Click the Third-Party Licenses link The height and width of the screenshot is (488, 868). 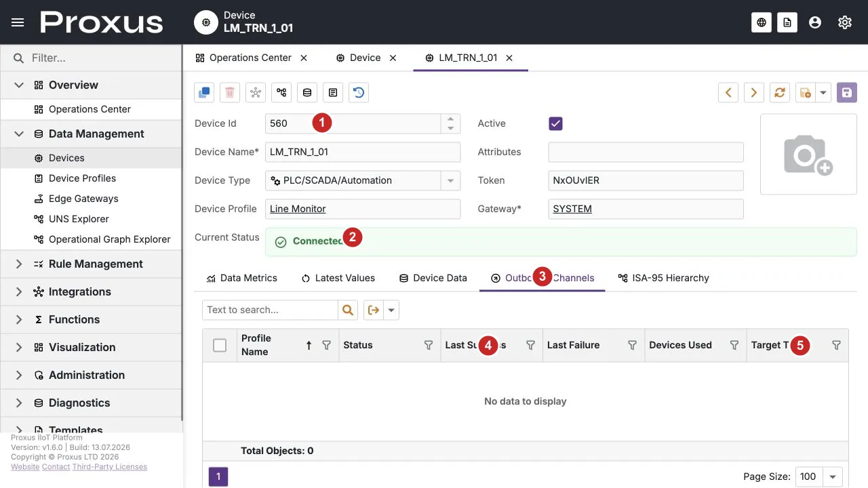point(110,467)
